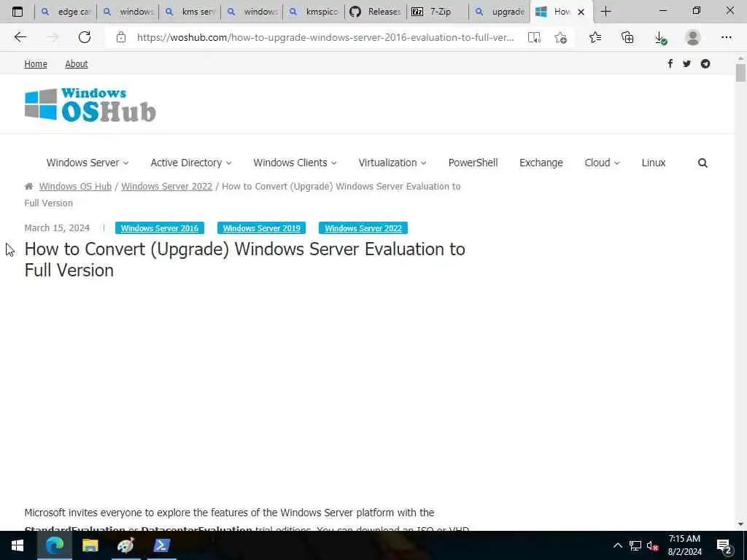Open Paint from taskbar
The image size is (747, 560).
(x=125, y=545)
